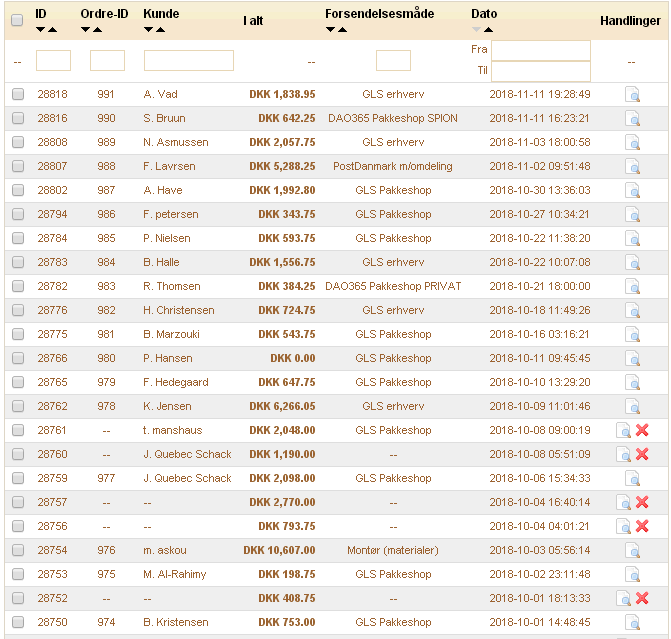View cart 28760 details

tap(623, 454)
